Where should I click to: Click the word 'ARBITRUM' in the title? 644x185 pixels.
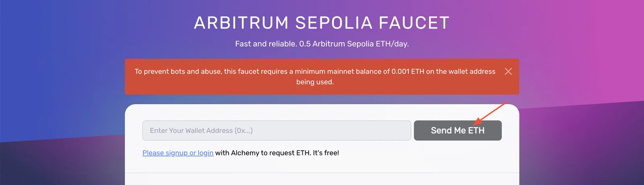[x=242, y=23]
